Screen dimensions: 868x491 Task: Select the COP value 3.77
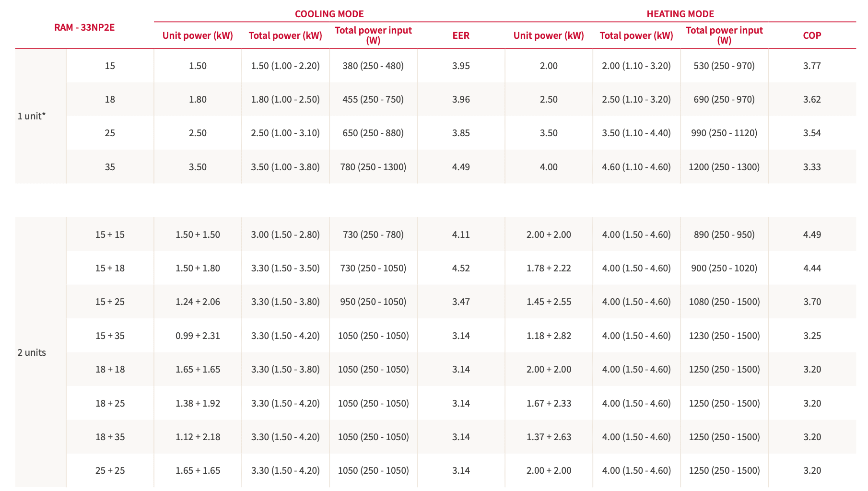[812, 66]
